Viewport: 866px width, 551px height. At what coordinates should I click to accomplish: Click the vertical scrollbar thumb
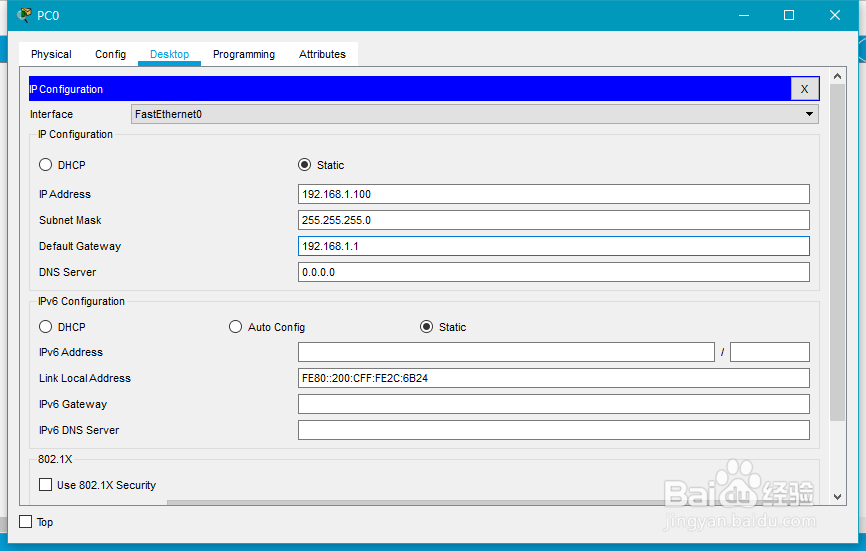pyautogui.click(x=837, y=252)
